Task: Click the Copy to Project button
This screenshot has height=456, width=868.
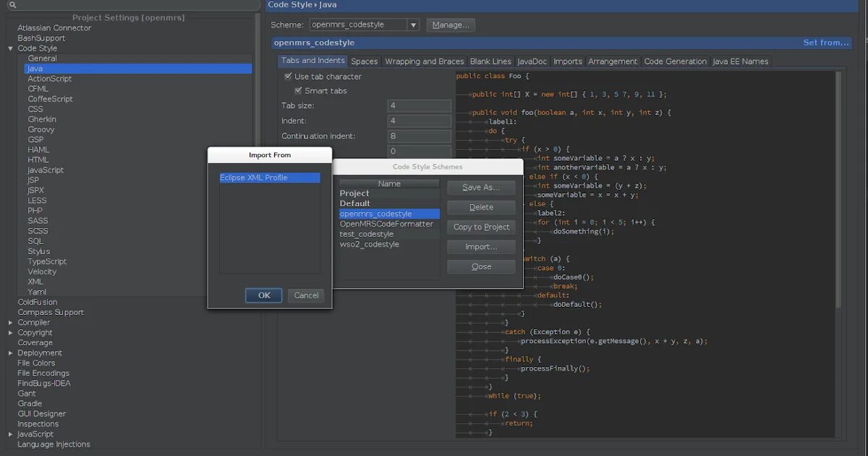Action: [x=481, y=227]
